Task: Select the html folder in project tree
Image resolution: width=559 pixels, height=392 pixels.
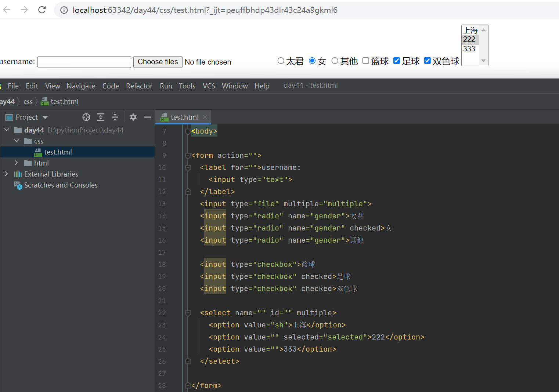Action: [x=77, y=163]
